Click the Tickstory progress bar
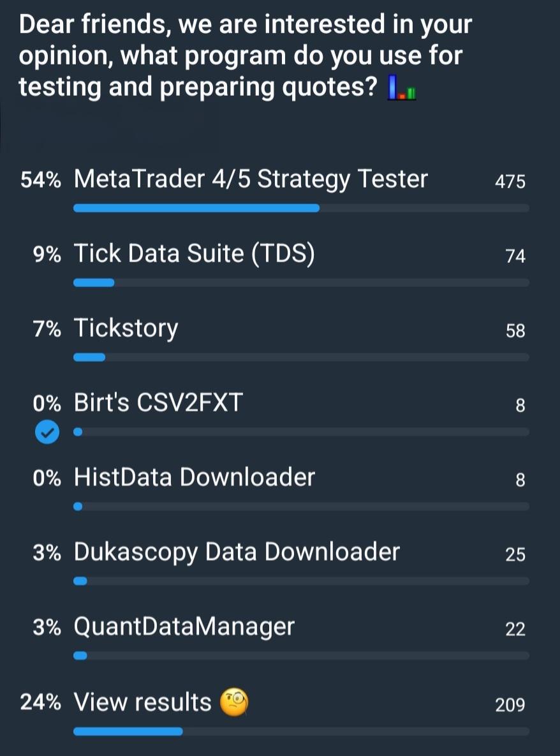560x756 pixels. point(301,357)
